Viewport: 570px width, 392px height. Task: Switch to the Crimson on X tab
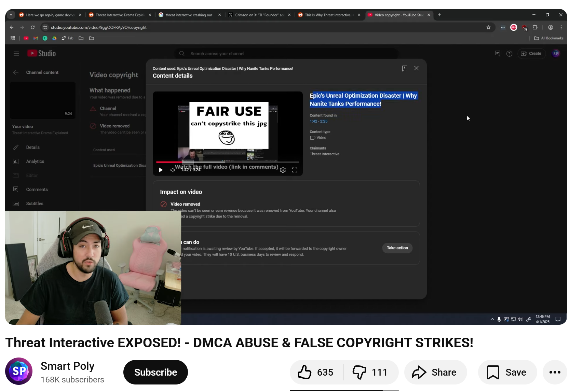[x=259, y=15]
